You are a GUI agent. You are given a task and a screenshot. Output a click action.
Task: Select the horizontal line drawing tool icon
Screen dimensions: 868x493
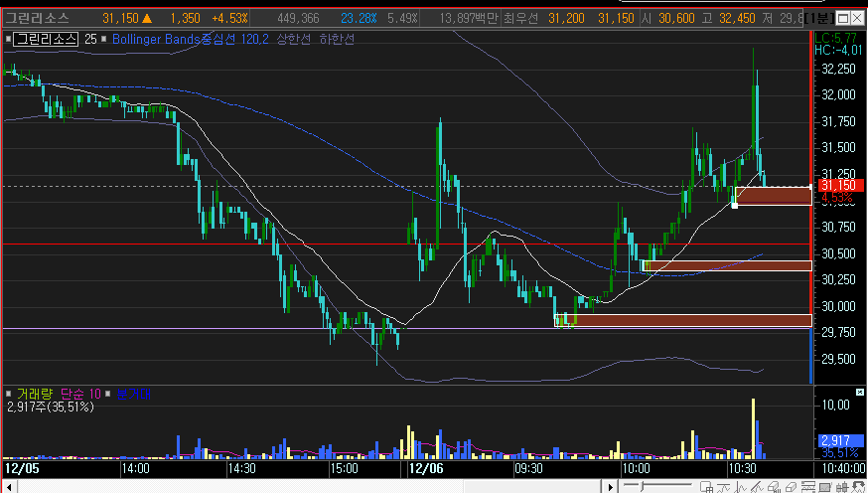724,487
